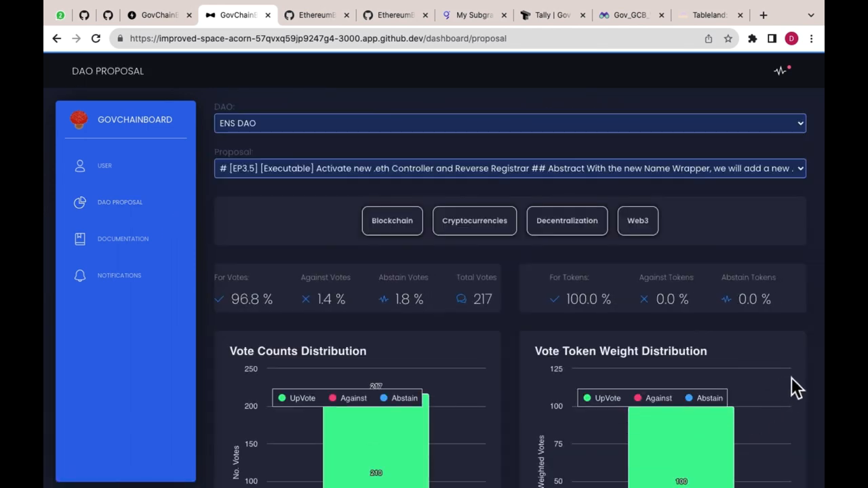This screenshot has height=488, width=868.
Task: Click the green UpVote bar in Token Weight chart
Action: click(681, 447)
